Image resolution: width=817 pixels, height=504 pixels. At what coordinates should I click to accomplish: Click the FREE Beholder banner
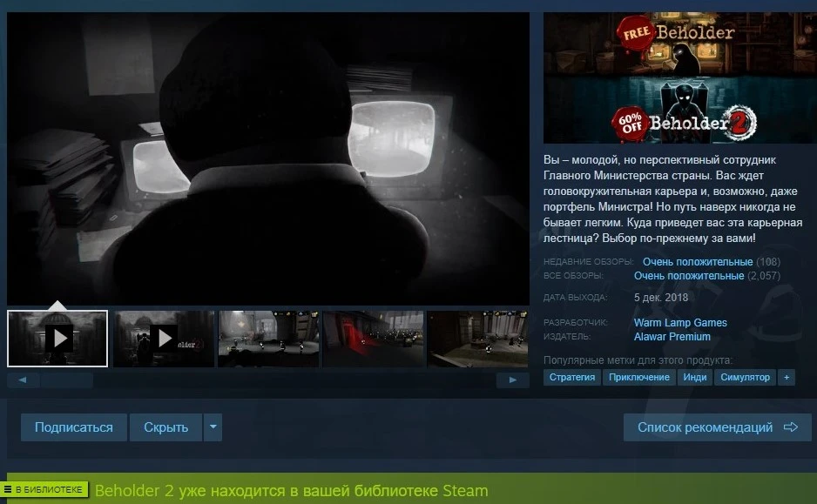[x=680, y=44]
